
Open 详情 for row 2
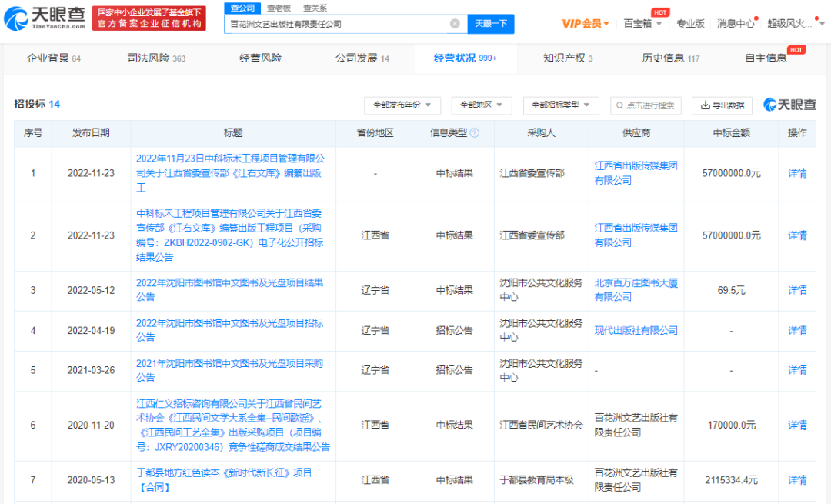pyautogui.click(x=797, y=235)
